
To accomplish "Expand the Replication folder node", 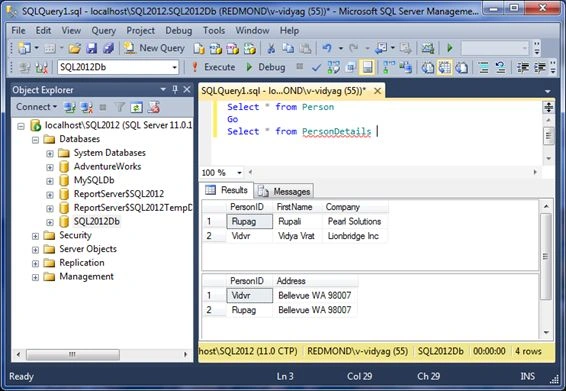I will pyautogui.click(x=35, y=264).
